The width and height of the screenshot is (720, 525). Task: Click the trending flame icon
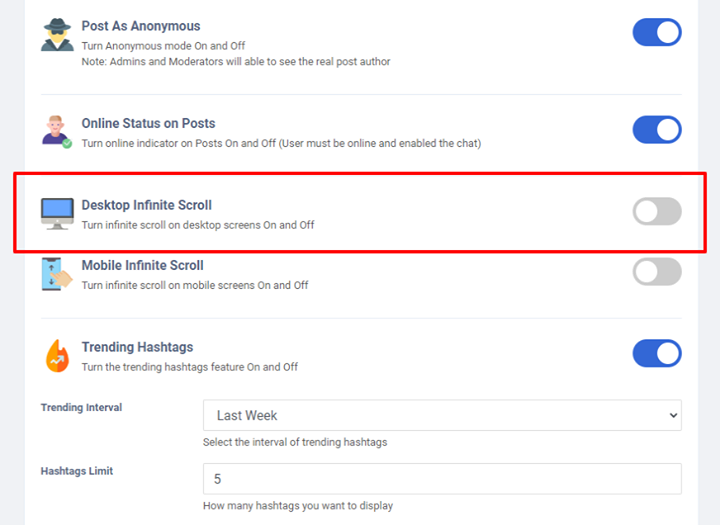pos(57,356)
